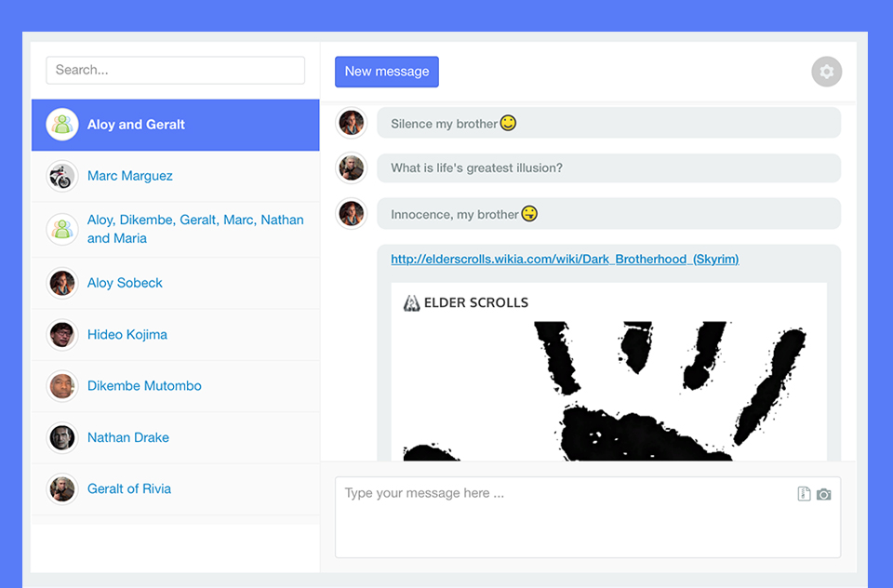This screenshot has height=588, width=893.
Task: Click the 'Silence my brother' message bubble
Action: click(x=608, y=123)
